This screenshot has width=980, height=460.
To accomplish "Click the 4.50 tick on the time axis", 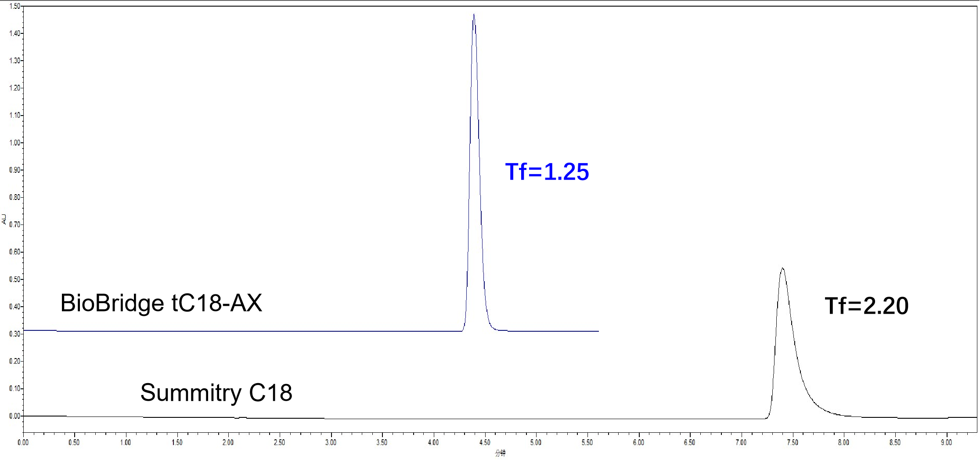I will click(x=485, y=442).
